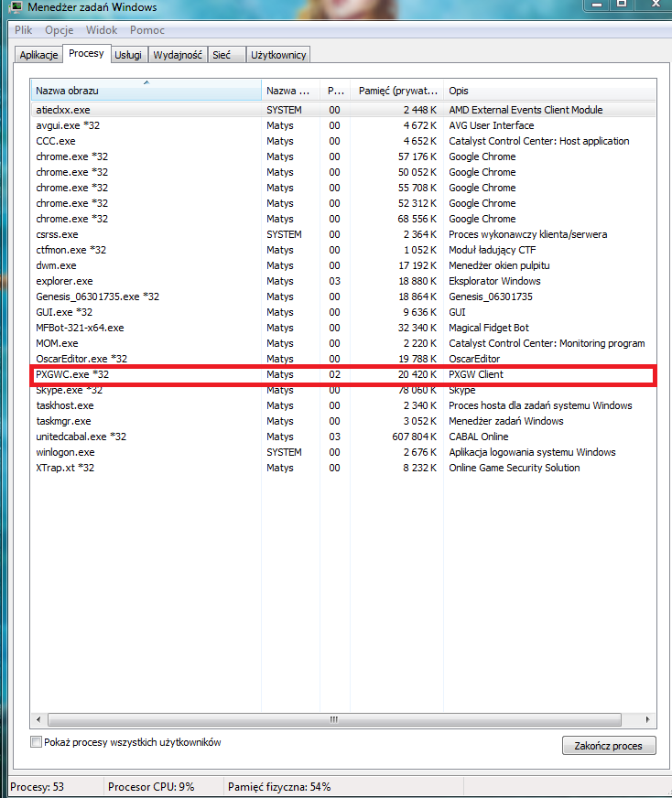Select the MOM.exe process
Viewport: 672px width, 798px height.
point(343,343)
